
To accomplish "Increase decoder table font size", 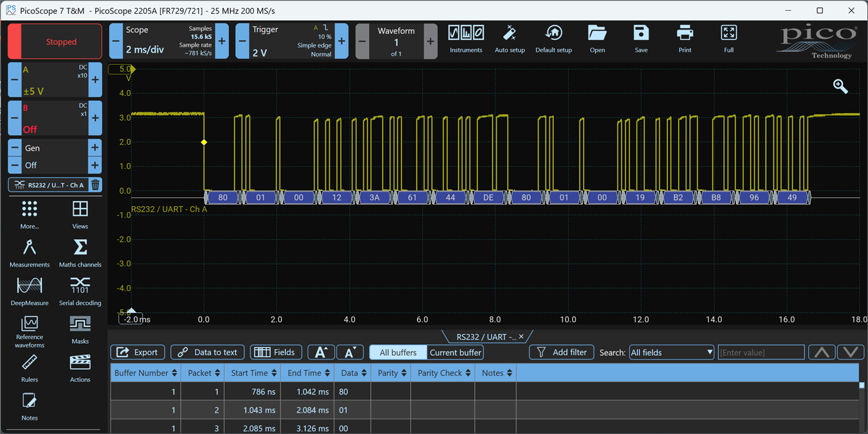I will [x=321, y=352].
